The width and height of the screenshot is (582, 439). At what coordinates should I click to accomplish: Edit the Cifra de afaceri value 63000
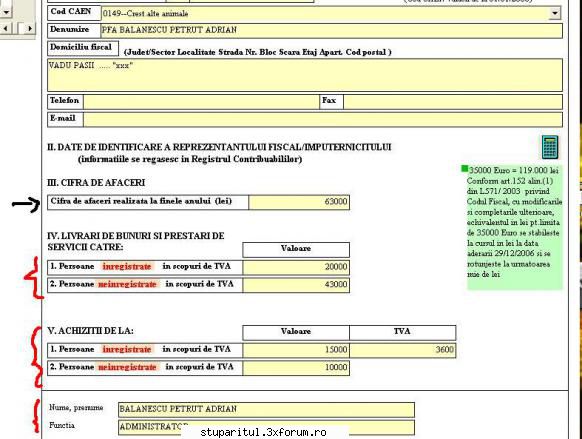(299, 202)
